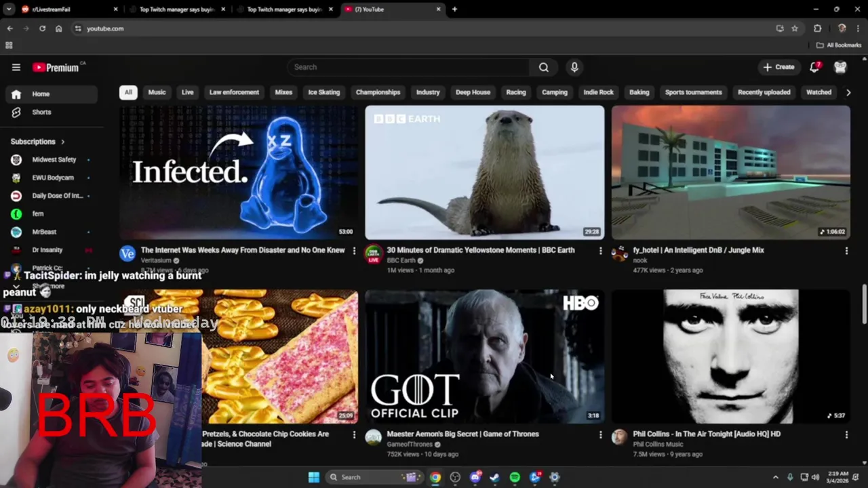Viewport: 868px width, 488px height.
Task: Open the Phil Collins Music channel avatar
Action: 619,437
